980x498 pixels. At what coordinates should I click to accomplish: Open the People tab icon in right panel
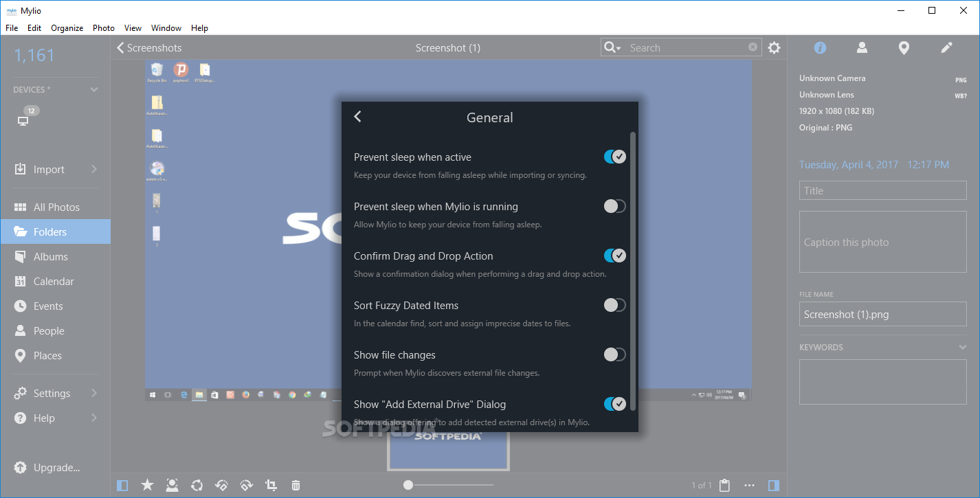[862, 47]
